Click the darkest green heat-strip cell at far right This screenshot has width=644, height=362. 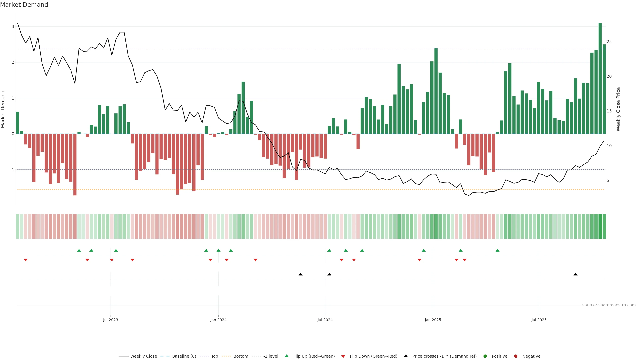600,226
